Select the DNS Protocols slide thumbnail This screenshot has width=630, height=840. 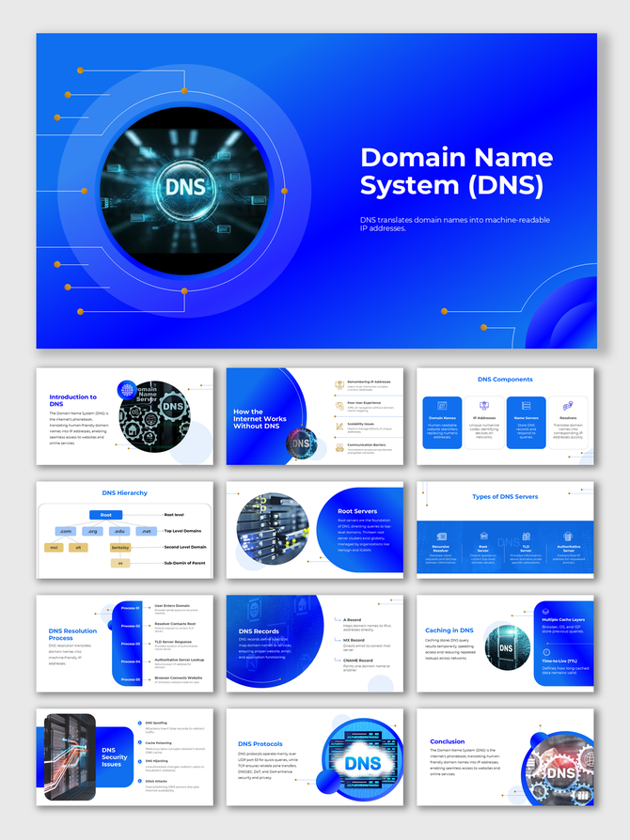coord(315,757)
